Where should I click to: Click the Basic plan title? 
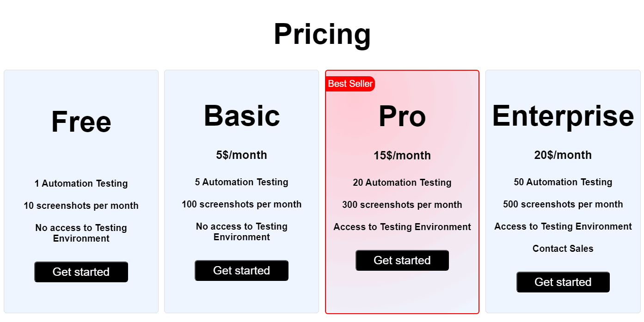241,115
